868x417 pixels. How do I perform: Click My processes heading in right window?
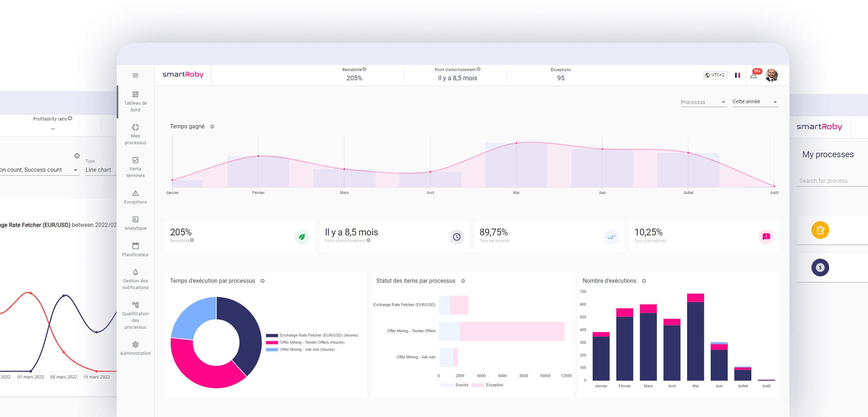coord(828,154)
